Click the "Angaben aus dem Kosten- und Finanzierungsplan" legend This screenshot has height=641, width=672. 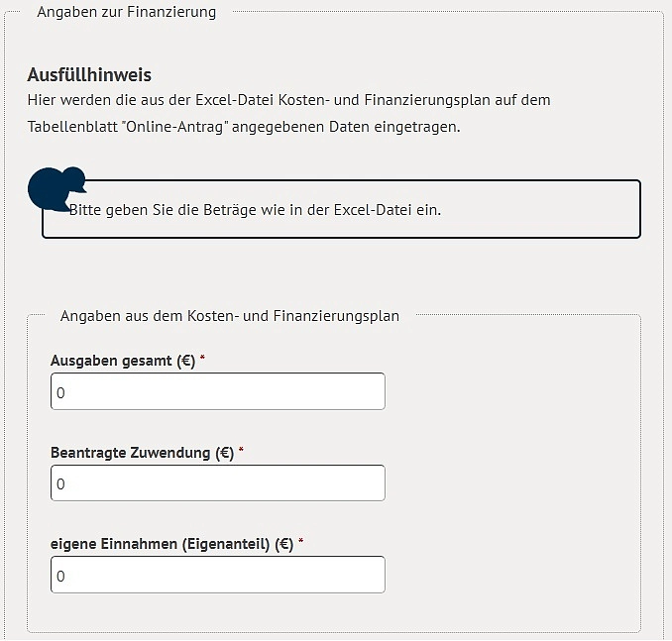[230, 316]
